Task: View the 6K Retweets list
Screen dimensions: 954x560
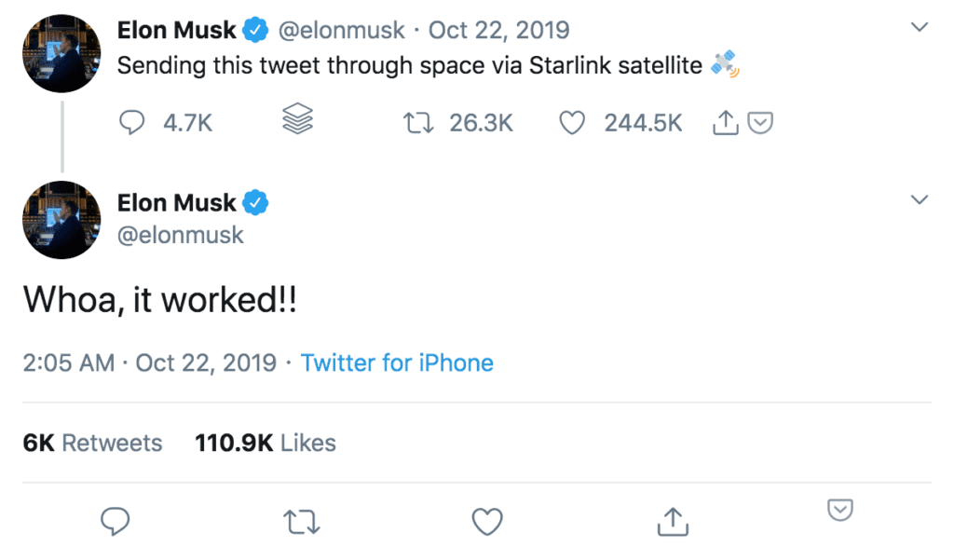Action: [x=92, y=443]
